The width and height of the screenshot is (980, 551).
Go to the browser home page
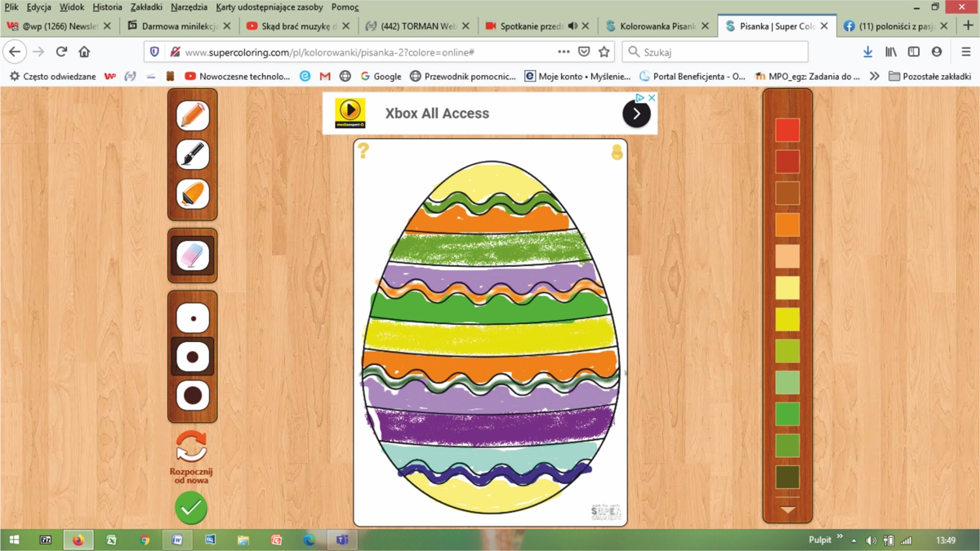(84, 51)
